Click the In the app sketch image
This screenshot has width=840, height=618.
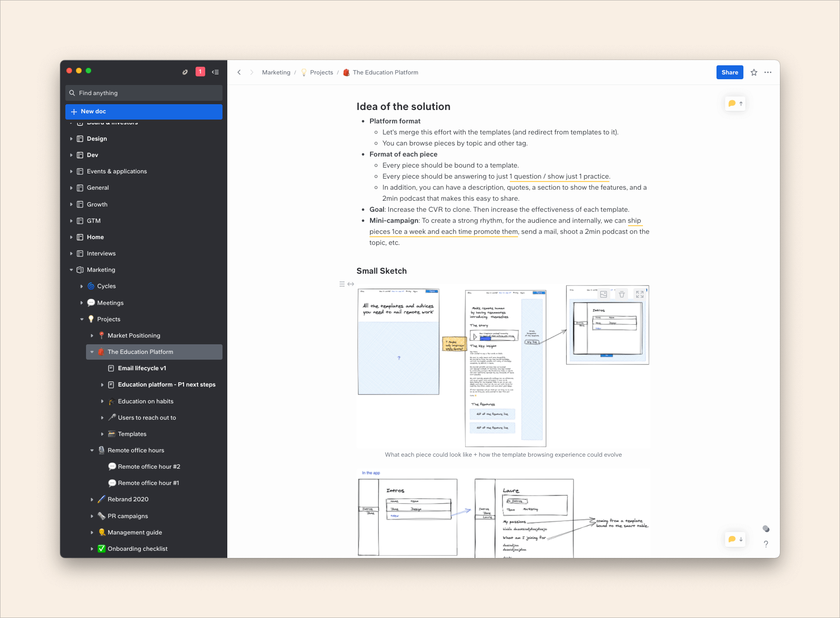pyautogui.click(x=503, y=513)
